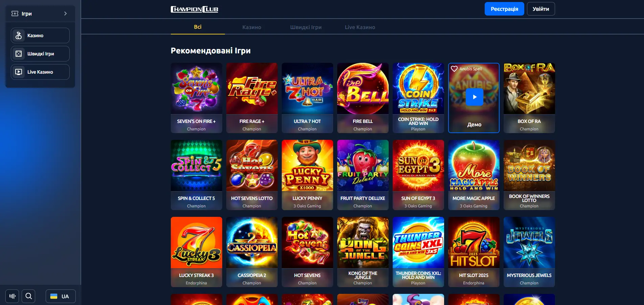644x305 pixels.
Task: Switch to the Казино tab
Action: pyautogui.click(x=252, y=27)
